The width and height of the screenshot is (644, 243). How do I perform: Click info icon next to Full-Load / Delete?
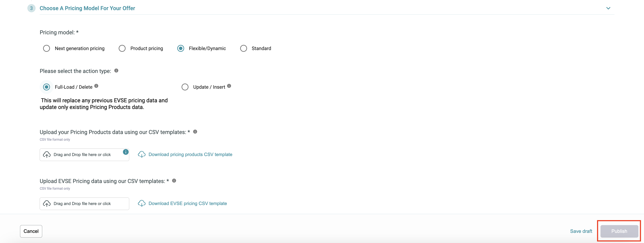pos(96,86)
